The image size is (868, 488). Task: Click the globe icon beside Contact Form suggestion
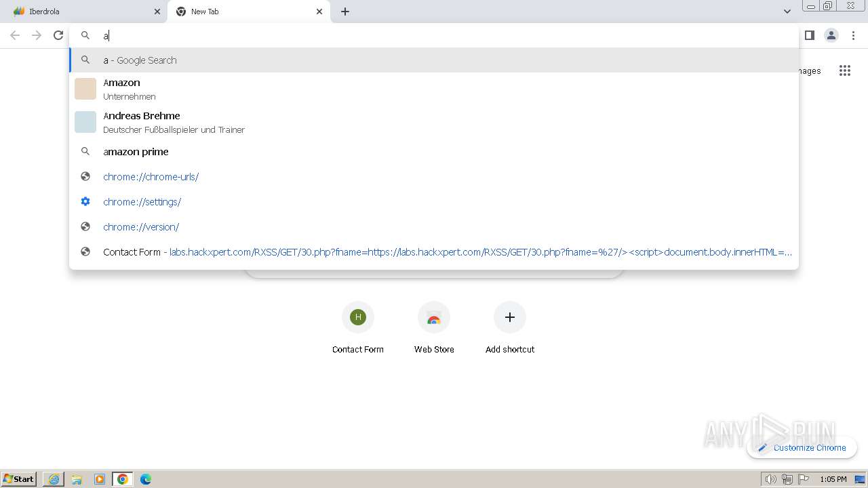85,251
